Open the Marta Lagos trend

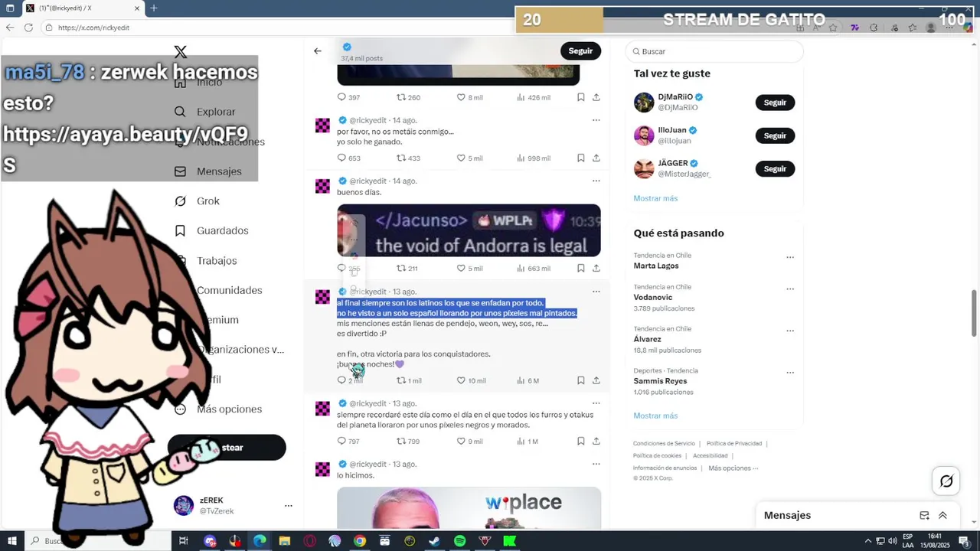[x=656, y=266]
